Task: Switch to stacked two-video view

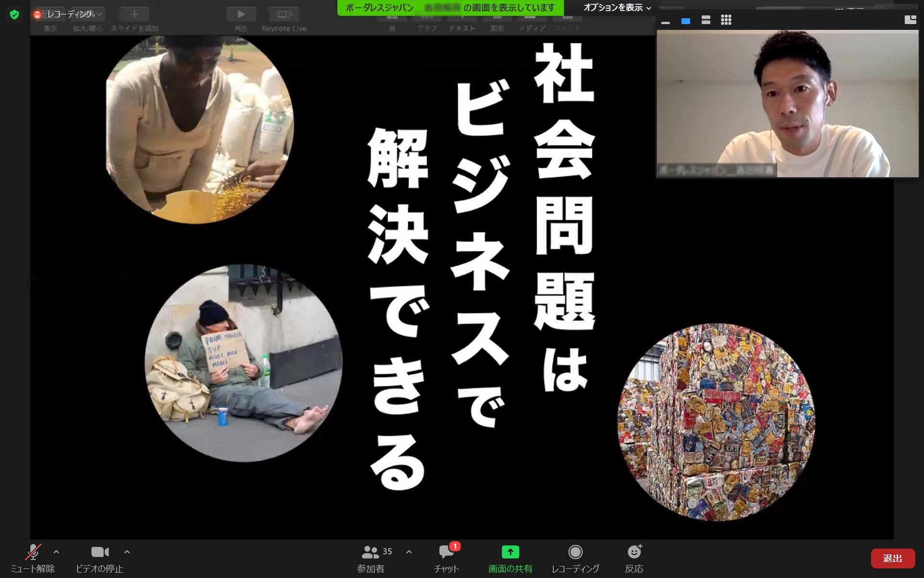Action: pyautogui.click(x=706, y=20)
